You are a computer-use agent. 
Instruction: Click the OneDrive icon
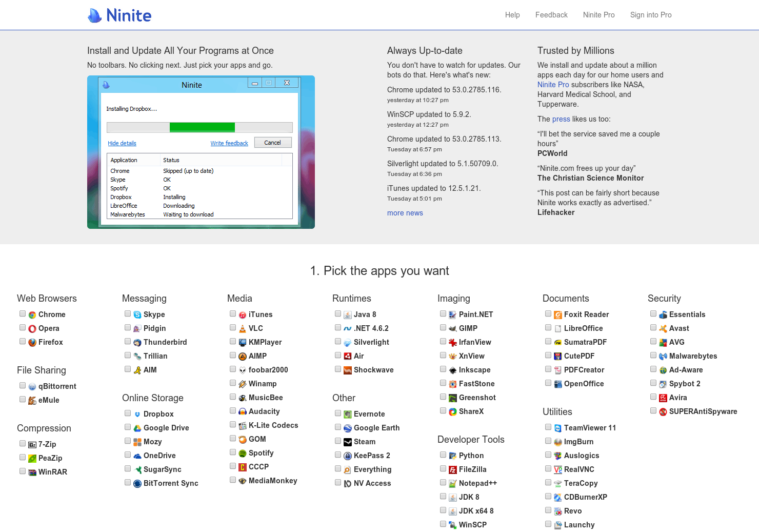tap(137, 456)
